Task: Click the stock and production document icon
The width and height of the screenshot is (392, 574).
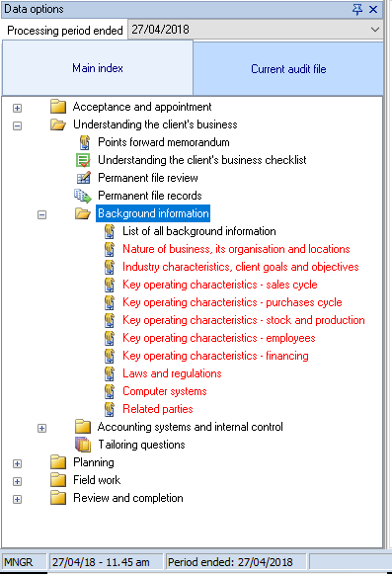Action: pyautogui.click(x=110, y=320)
